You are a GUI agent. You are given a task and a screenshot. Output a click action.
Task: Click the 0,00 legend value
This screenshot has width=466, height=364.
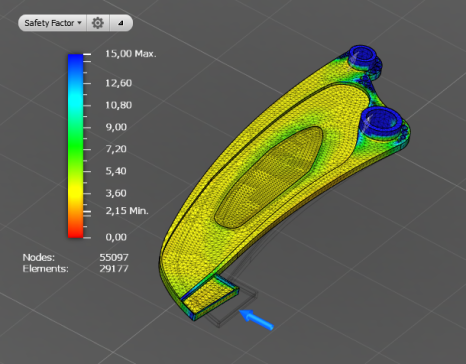pyautogui.click(x=116, y=237)
